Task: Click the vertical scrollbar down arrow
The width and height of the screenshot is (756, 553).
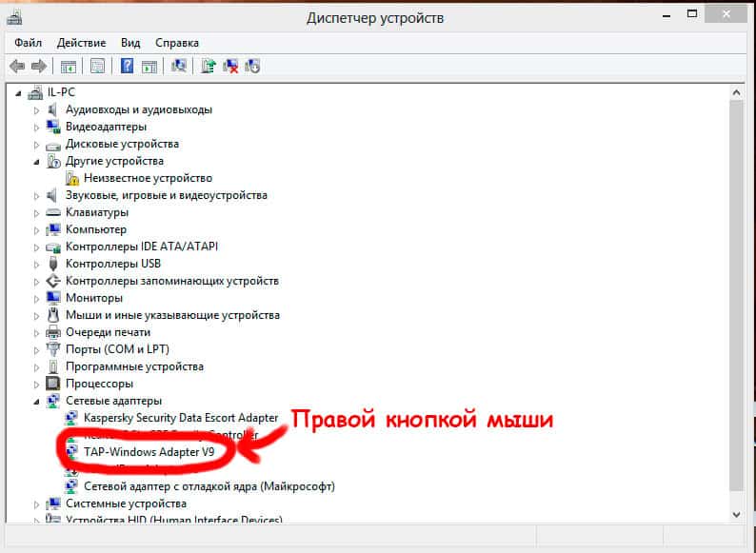Action: tap(736, 513)
